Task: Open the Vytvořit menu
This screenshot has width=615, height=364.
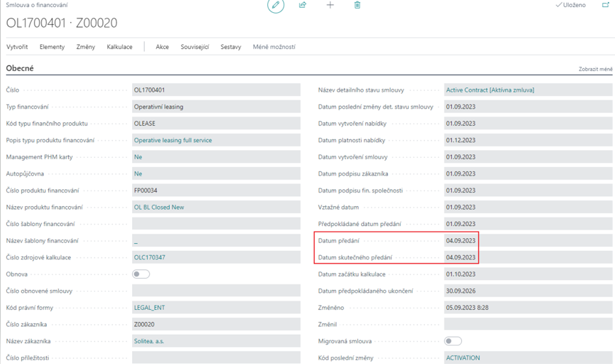Action: pos(17,47)
